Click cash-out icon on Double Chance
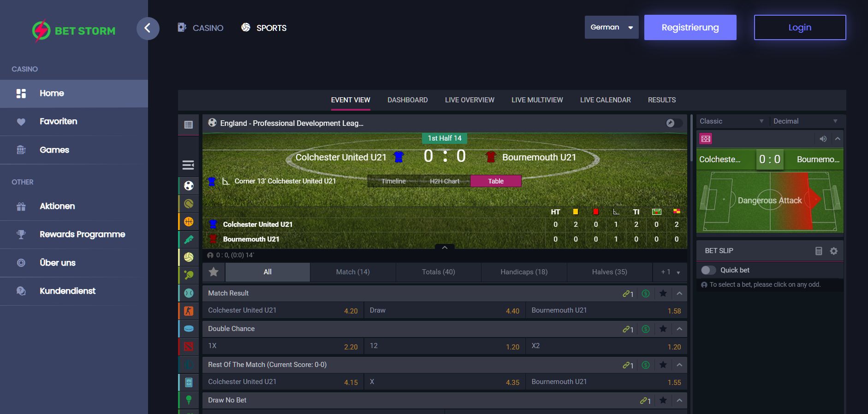The image size is (868, 414). (646, 329)
